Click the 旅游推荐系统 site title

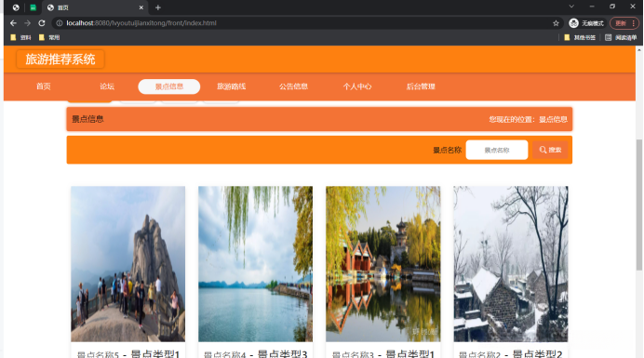60,60
